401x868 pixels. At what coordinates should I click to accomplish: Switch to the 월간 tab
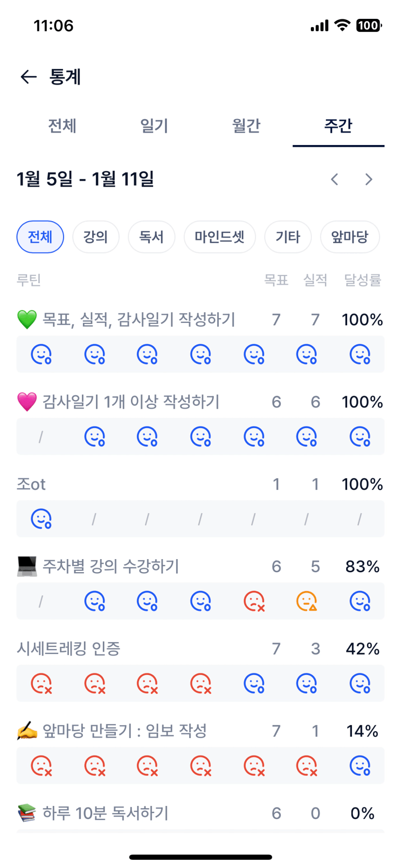point(246,126)
